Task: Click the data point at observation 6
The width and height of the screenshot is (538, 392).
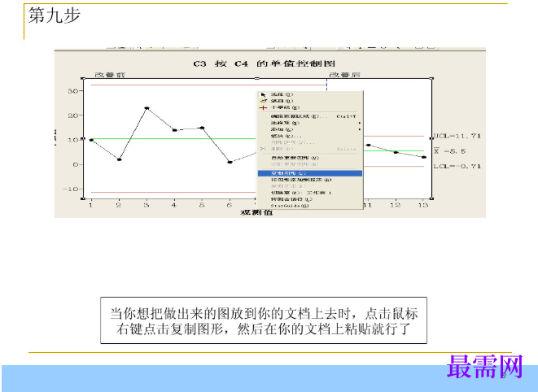Action: pyautogui.click(x=230, y=162)
